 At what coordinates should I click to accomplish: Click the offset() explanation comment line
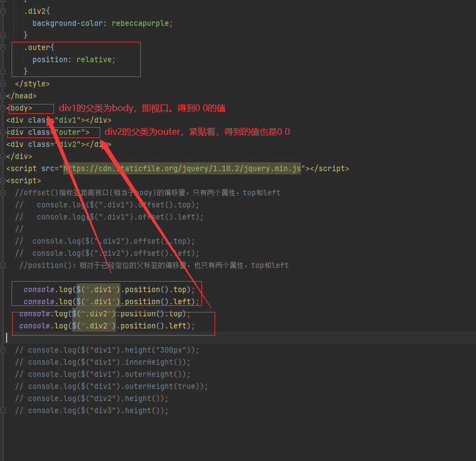point(147,193)
